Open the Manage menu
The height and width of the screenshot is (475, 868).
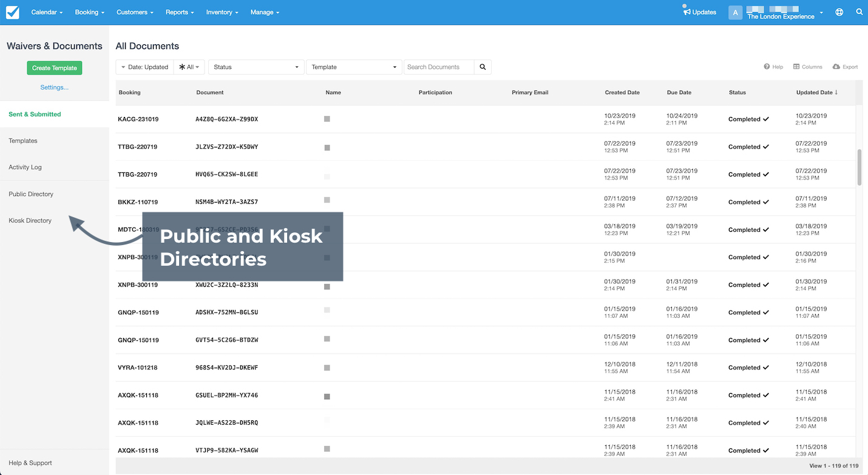coord(265,12)
